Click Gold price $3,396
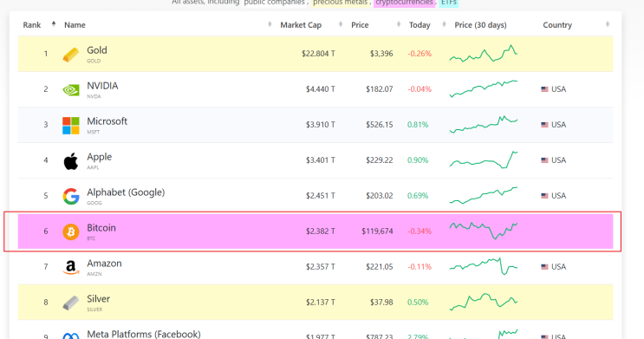This screenshot has height=339, width=644. [381, 54]
